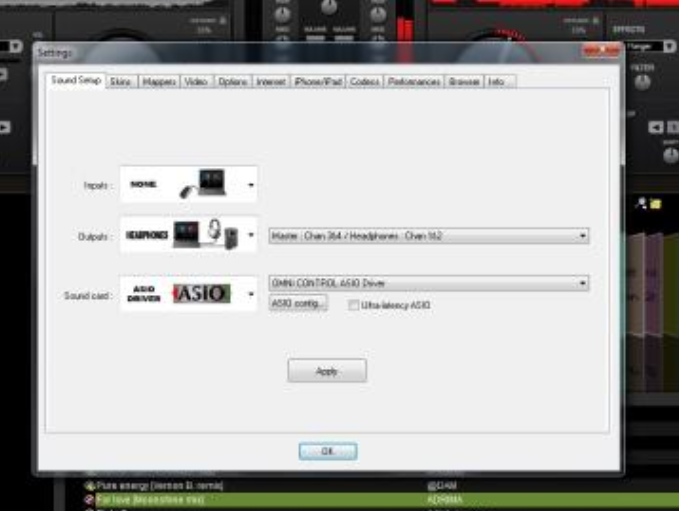
Task: Open the Mappers tab
Action: pos(159,81)
